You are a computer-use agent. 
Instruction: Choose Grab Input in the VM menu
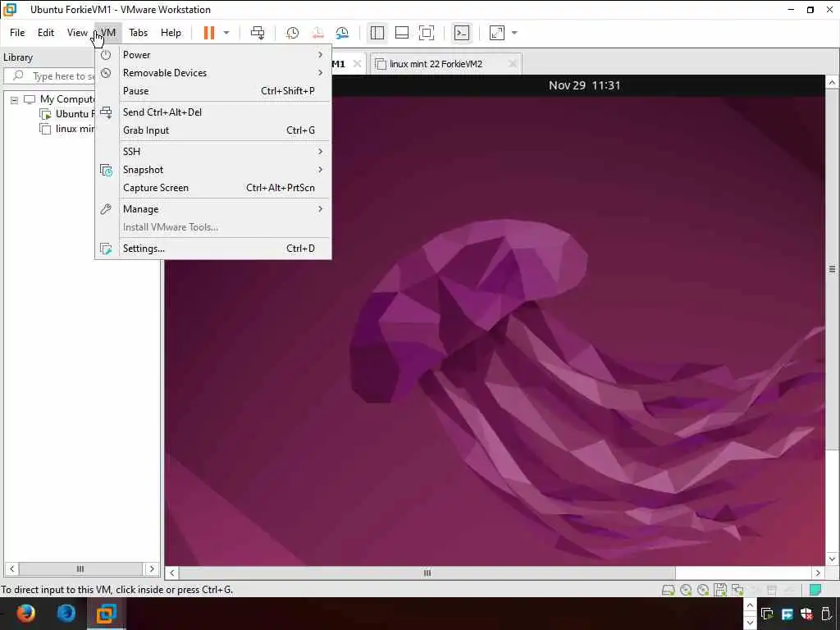point(213,130)
